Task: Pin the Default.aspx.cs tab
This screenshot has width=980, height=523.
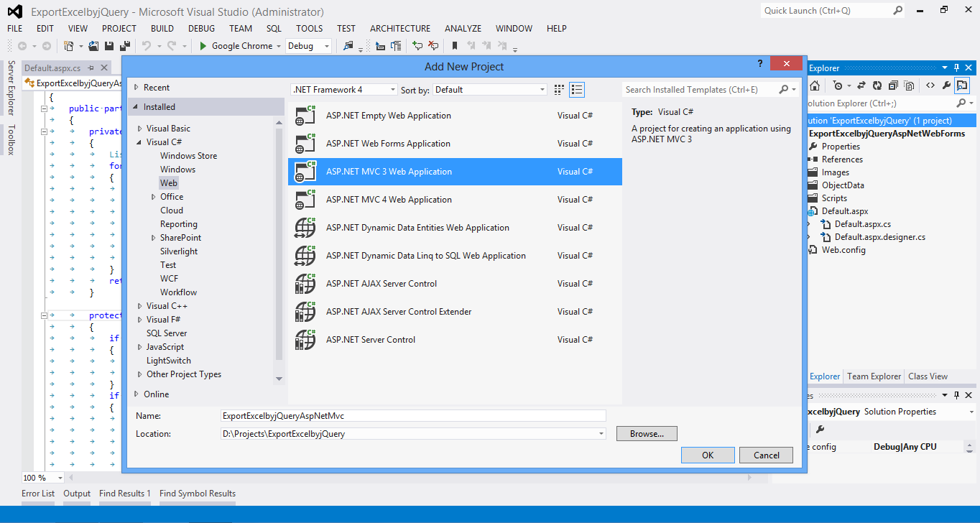Action: pos(91,68)
